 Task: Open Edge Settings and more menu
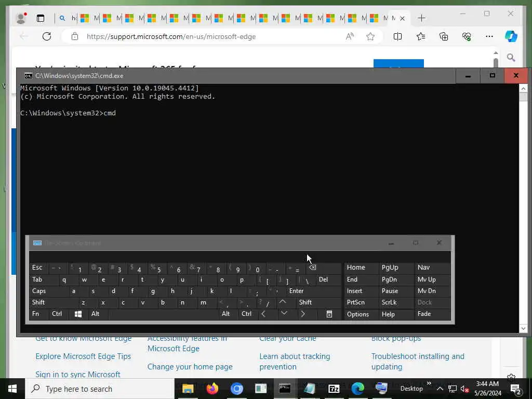pos(489,36)
